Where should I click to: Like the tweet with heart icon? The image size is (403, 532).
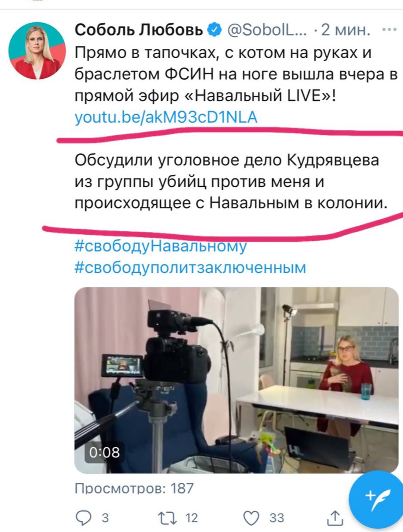(x=252, y=518)
